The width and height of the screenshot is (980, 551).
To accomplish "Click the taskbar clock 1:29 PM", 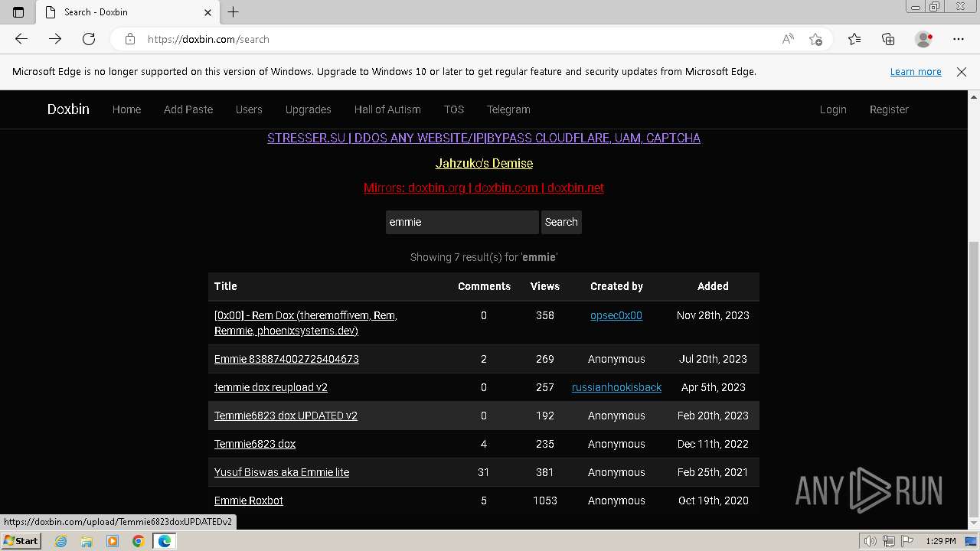I will click(941, 541).
